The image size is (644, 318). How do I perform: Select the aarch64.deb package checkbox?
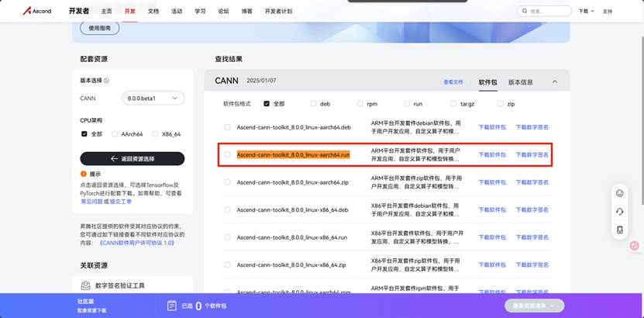pyautogui.click(x=227, y=127)
